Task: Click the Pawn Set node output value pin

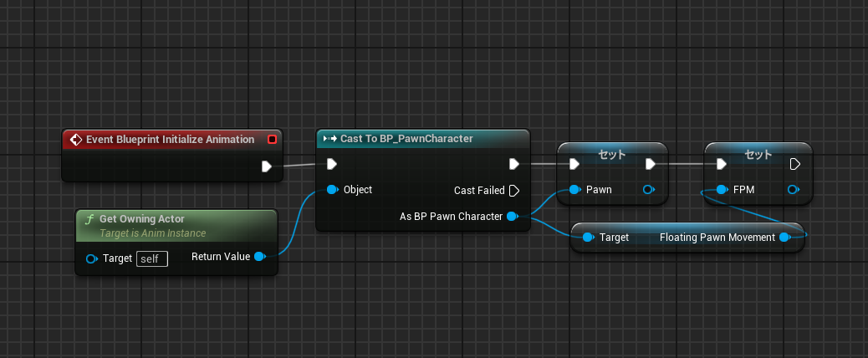Action: click(649, 190)
